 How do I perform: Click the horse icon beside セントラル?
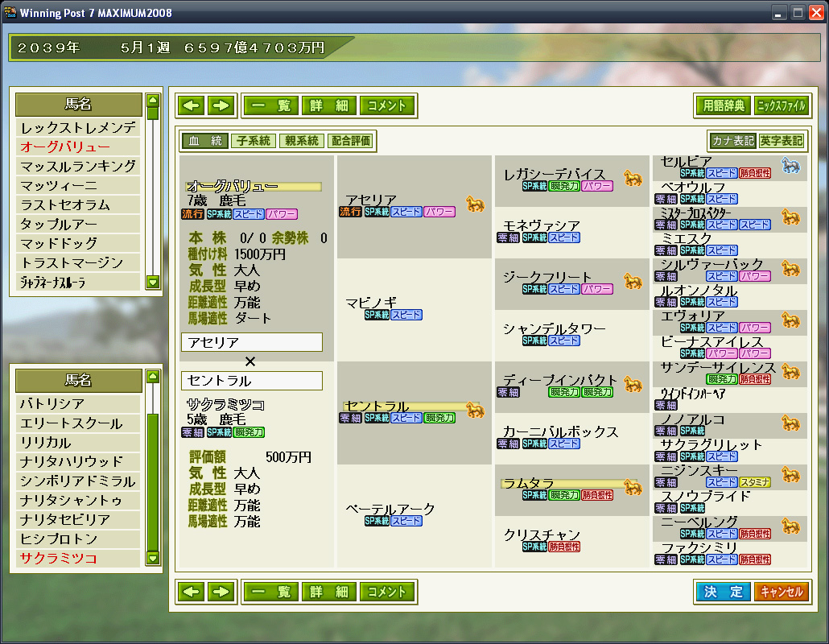[x=475, y=410]
